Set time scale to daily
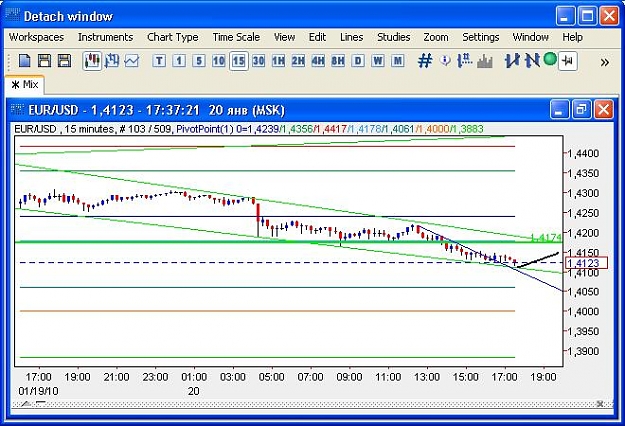Screen dimensions: 625x426 [x=358, y=61]
